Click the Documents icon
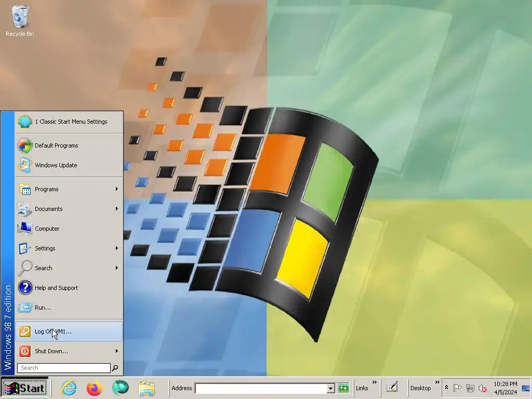The height and width of the screenshot is (399, 532). coord(25,209)
